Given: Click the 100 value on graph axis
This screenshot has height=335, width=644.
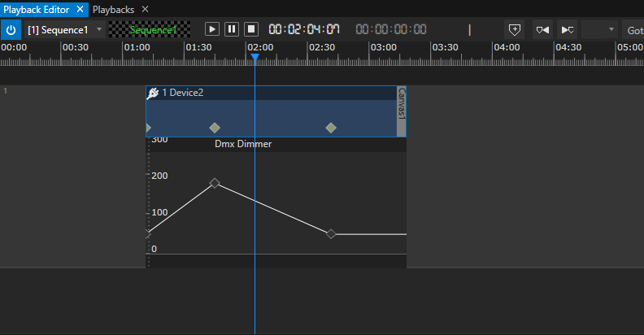Looking at the screenshot, I should (x=159, y=212).
